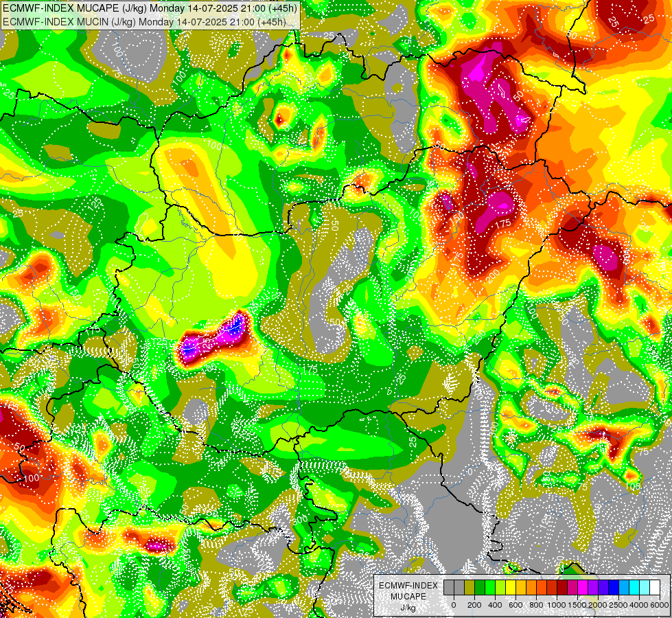
Task: Pick the dark red legend swatch
Action: [x=562, y=587]
